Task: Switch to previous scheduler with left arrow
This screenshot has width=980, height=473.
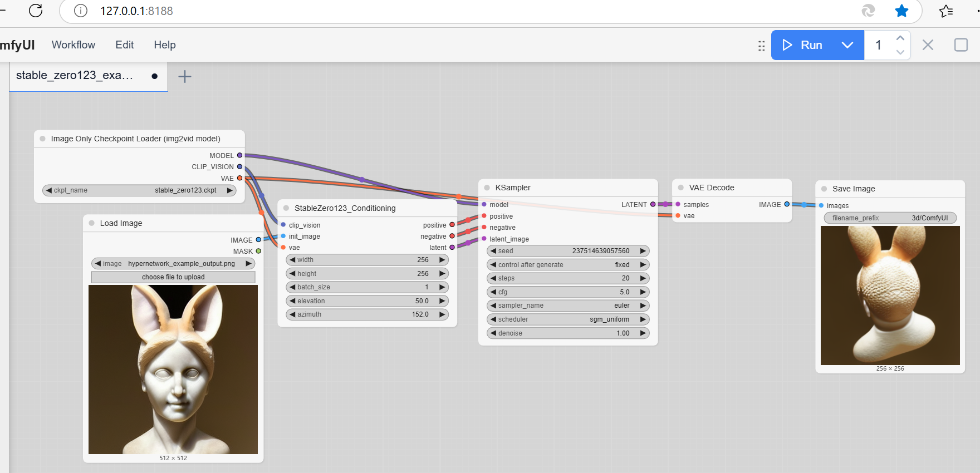Action: (x=493, y=319)
